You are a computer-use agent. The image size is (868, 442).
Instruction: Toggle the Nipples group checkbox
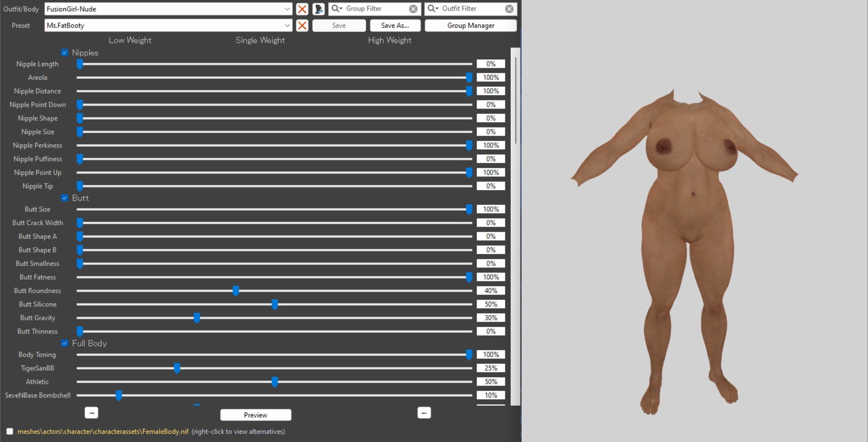click(x=65, y=52)
